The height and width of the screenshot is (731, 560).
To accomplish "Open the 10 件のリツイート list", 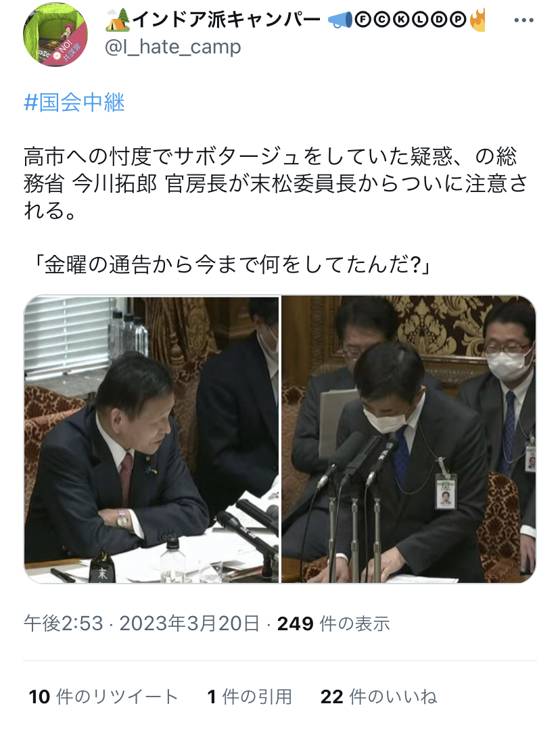I will click(103, 697).
